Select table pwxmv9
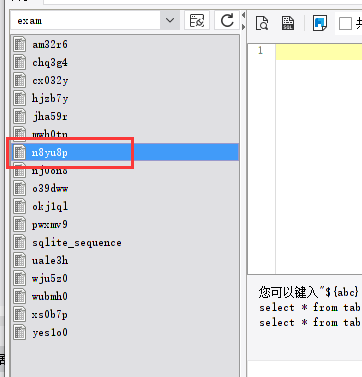 pos(125,224)
